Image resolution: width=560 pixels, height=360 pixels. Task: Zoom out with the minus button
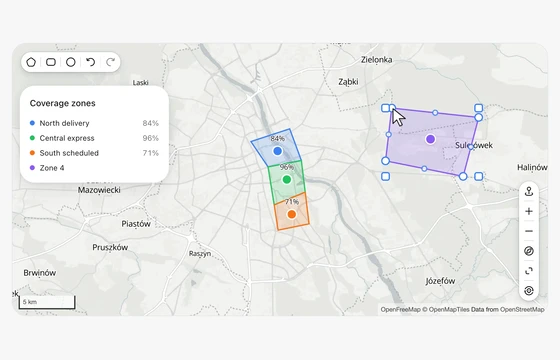529,231
